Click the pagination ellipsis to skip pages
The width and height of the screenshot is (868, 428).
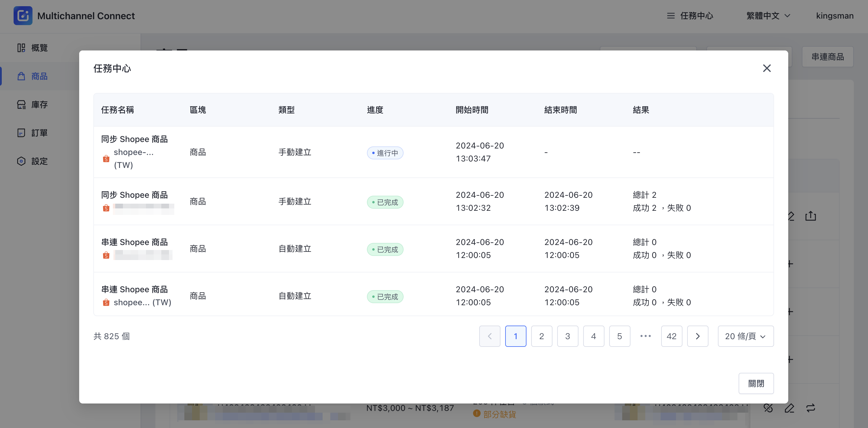(645, 336)
